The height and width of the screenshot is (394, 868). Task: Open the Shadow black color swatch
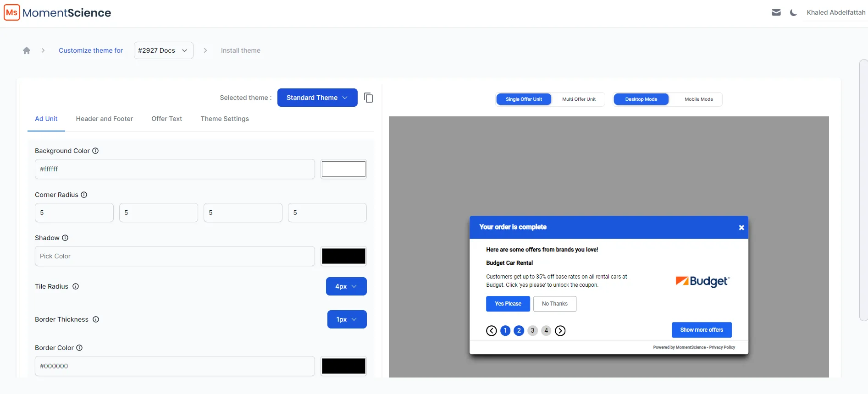[343, 256]
